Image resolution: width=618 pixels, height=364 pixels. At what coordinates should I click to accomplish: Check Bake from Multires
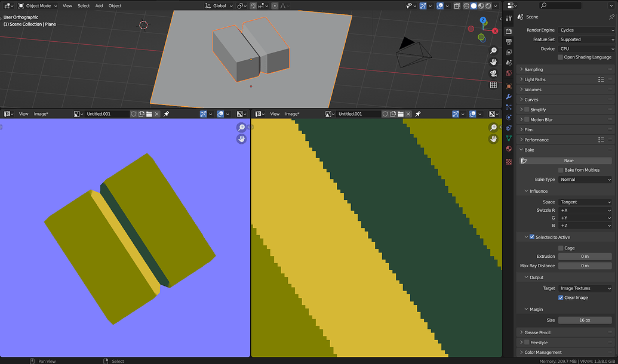click(x=561, y=170)
